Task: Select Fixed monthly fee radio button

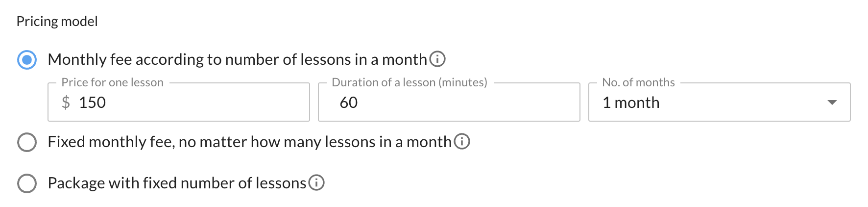Action: [x=27, y=142]
